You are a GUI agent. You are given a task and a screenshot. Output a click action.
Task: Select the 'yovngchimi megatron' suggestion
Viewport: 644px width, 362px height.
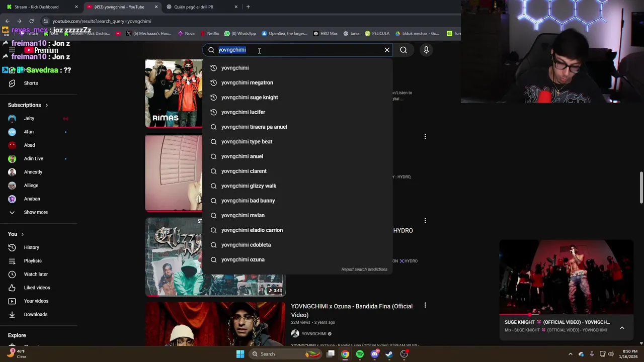coord(297,82)
